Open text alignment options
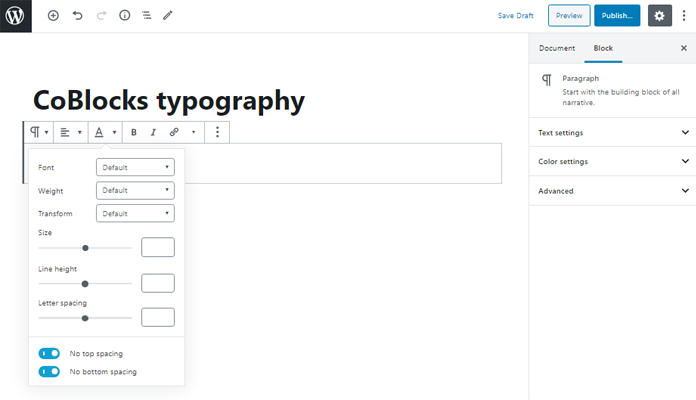 [71, 132]
